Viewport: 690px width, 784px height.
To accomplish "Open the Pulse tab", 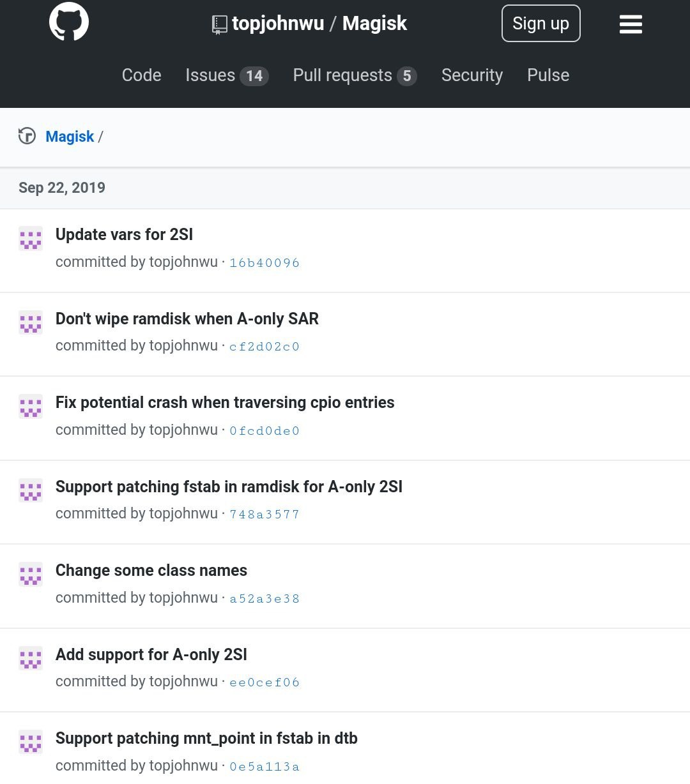I will pyautogui.click(x=548, y=75).
